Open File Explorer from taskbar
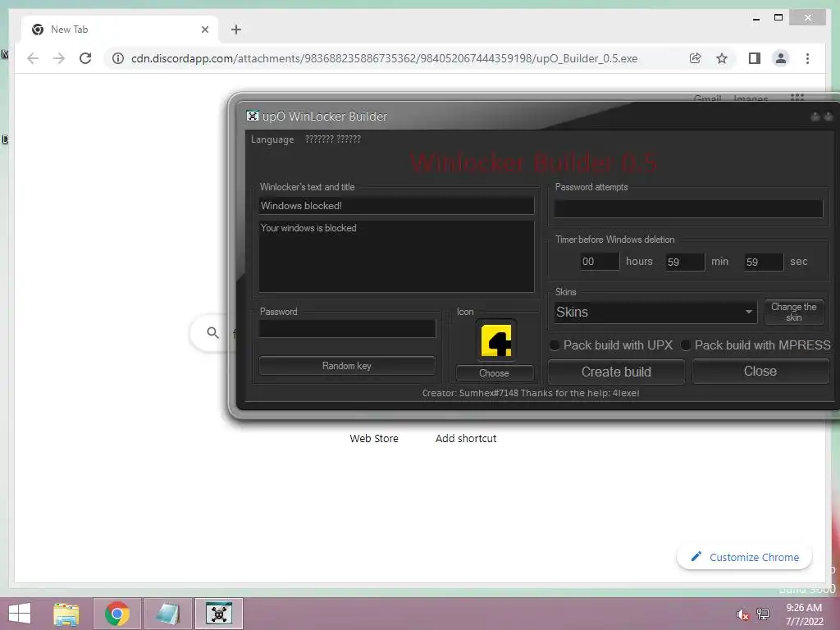This screenshot has height=630, width=840. pyautogui.click(x=66, y=614)
